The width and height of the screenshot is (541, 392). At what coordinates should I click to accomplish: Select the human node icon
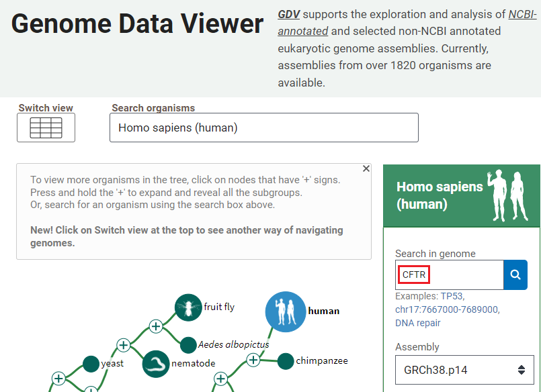click(x=286, y=311)
